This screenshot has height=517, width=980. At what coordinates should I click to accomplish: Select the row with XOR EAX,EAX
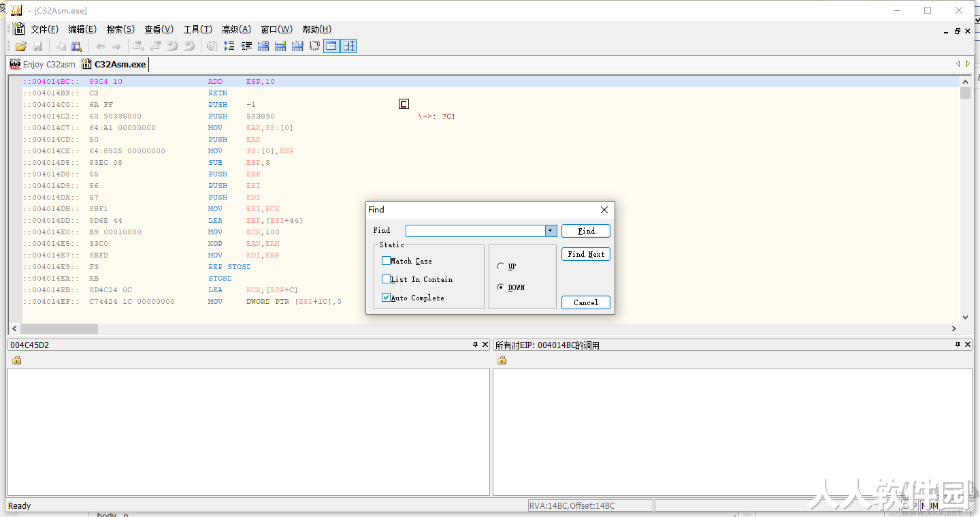point(491,243)
